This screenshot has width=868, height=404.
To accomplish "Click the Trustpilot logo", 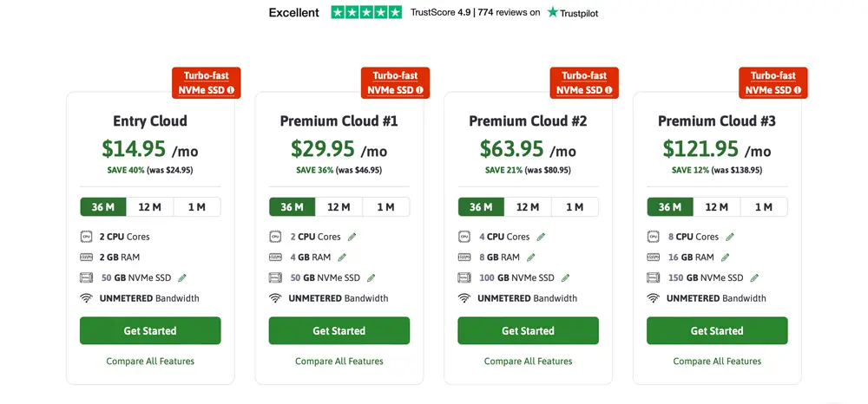I will [x=573, y=12].
